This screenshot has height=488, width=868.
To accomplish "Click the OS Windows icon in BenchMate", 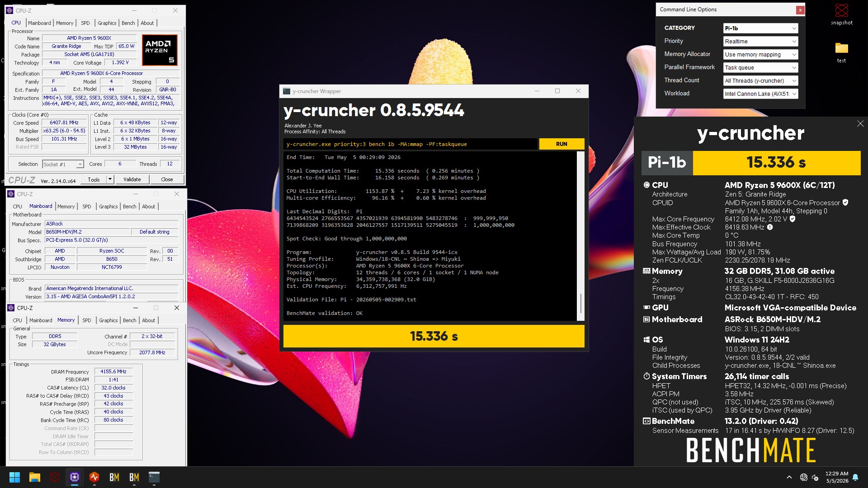I will (646, 339).
